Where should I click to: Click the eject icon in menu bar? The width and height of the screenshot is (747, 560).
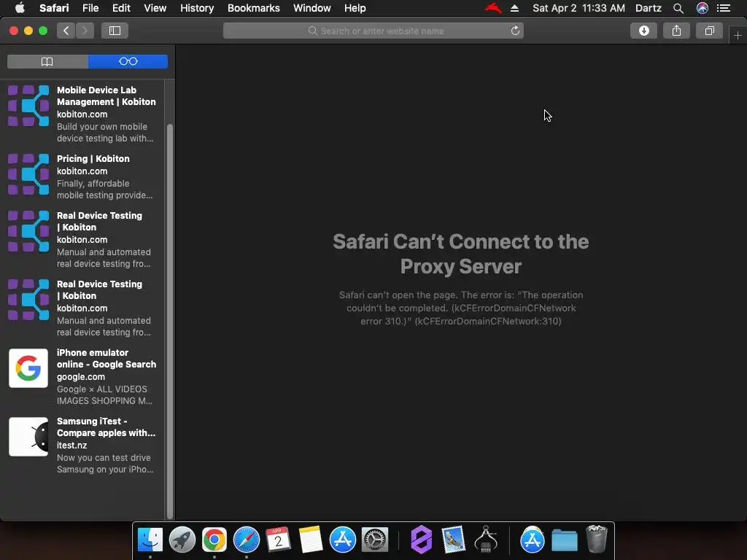(514, 8)
